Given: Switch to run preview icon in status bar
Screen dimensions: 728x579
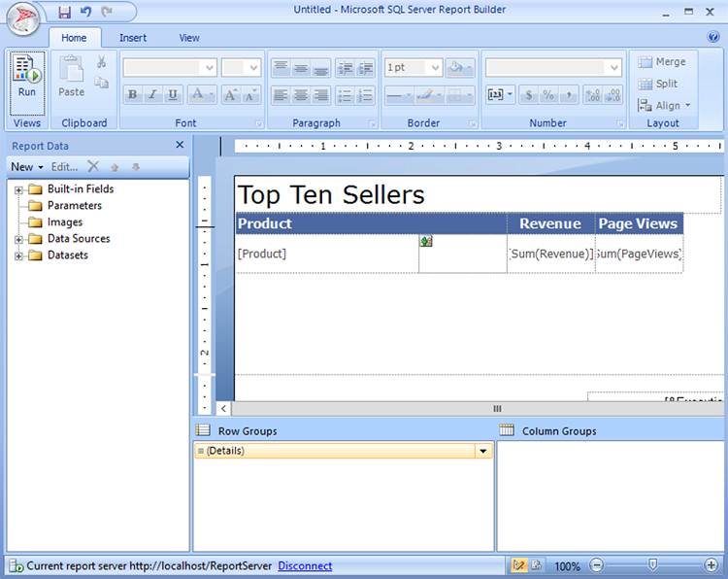Looking at the screenshot, I should (537, 565).
